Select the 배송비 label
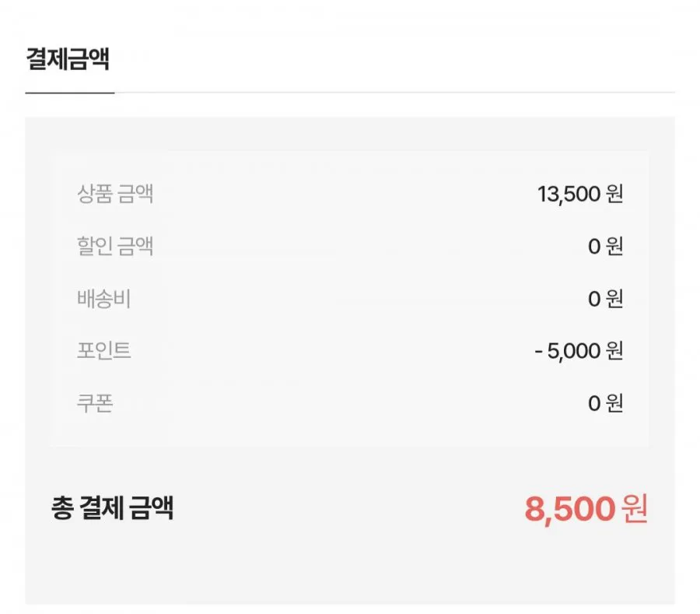700x614 pixels. tap(104, 298)
